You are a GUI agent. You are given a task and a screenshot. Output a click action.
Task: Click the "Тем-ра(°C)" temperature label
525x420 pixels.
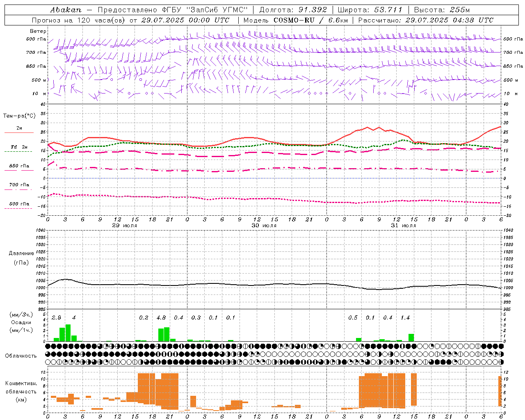pyautogui.click(x=19, y=116)
